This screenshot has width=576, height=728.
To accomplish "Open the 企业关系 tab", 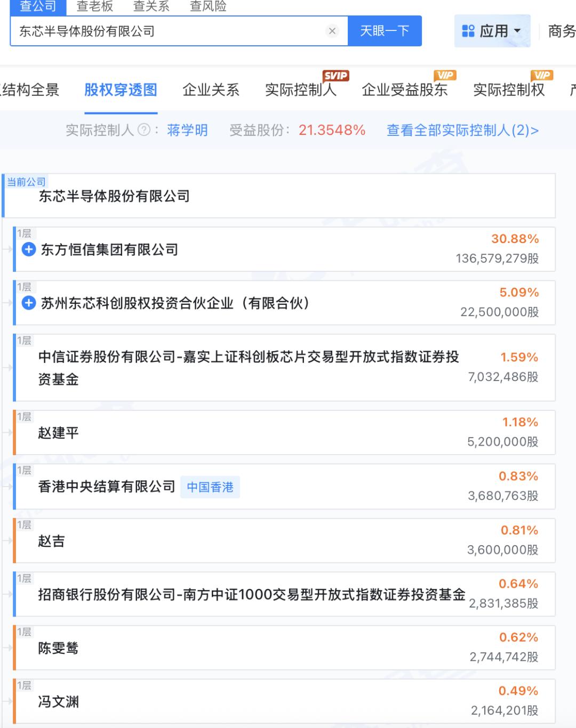I will (211, 90).
